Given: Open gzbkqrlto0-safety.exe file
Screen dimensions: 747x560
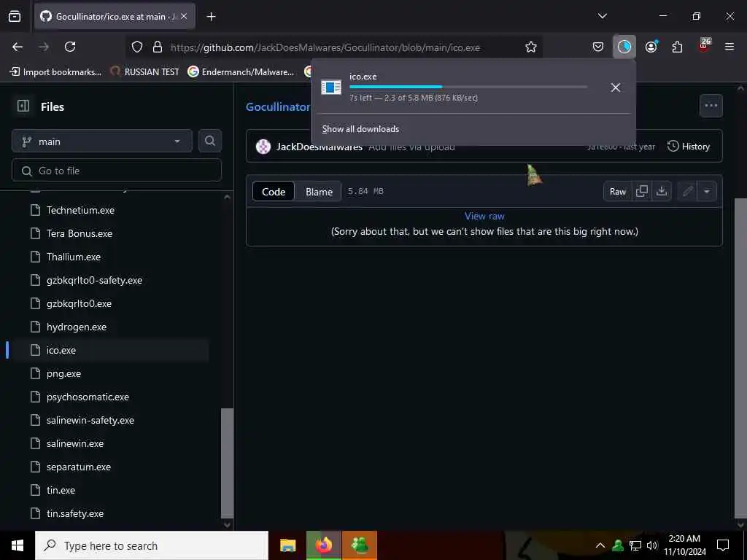Looking at the screenshot, I should point(94,280).
